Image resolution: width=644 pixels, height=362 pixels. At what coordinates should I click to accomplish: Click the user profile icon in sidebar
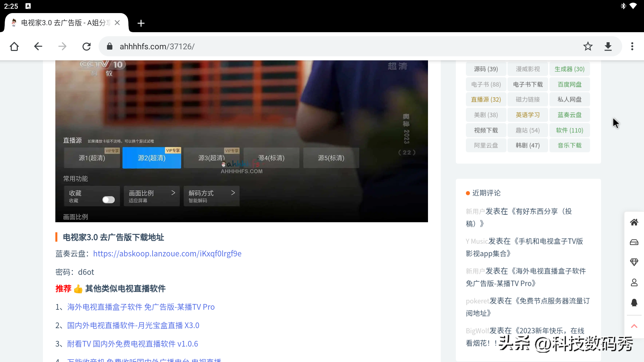634,283
